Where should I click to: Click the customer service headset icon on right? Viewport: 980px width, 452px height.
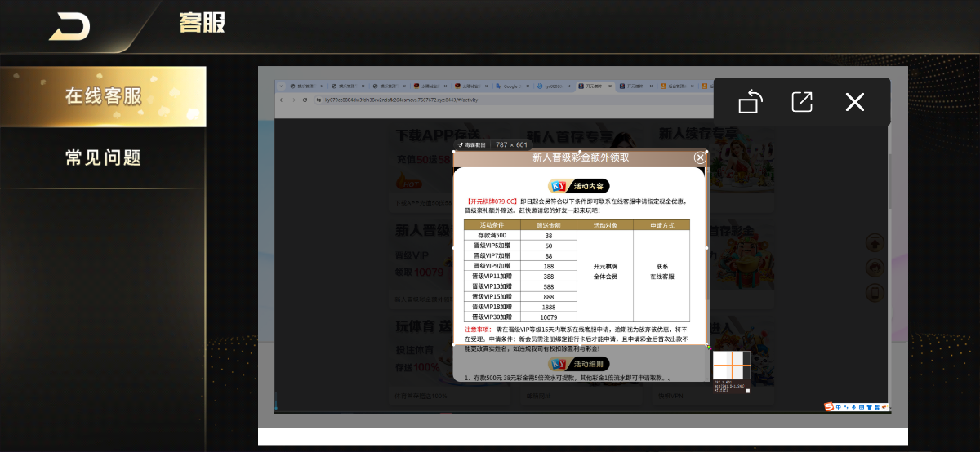point(875,268)
